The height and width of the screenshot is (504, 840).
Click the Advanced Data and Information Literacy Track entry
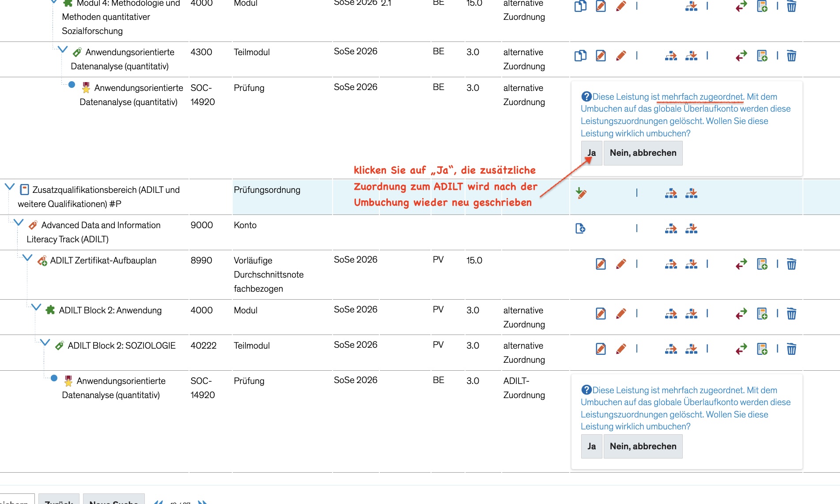point(94,232)
